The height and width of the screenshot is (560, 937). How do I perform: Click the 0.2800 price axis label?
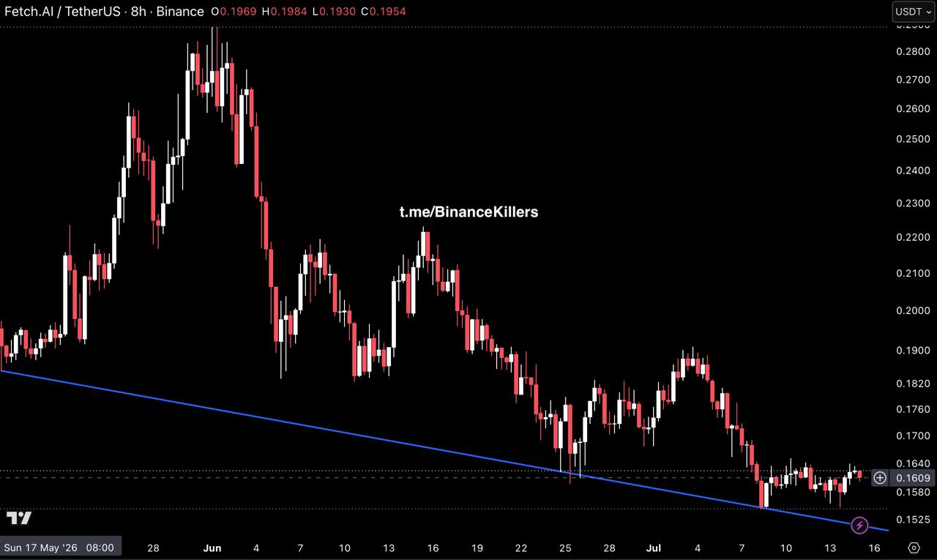[913, 51]
